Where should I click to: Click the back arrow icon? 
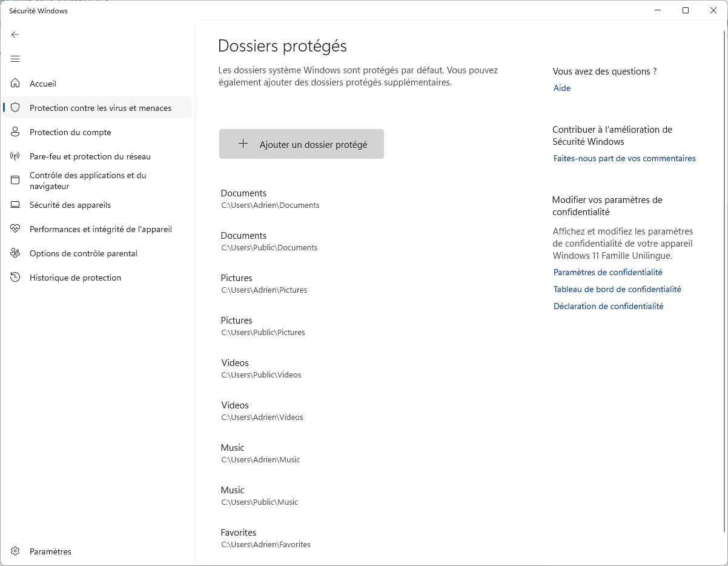[x=15, y=35]
